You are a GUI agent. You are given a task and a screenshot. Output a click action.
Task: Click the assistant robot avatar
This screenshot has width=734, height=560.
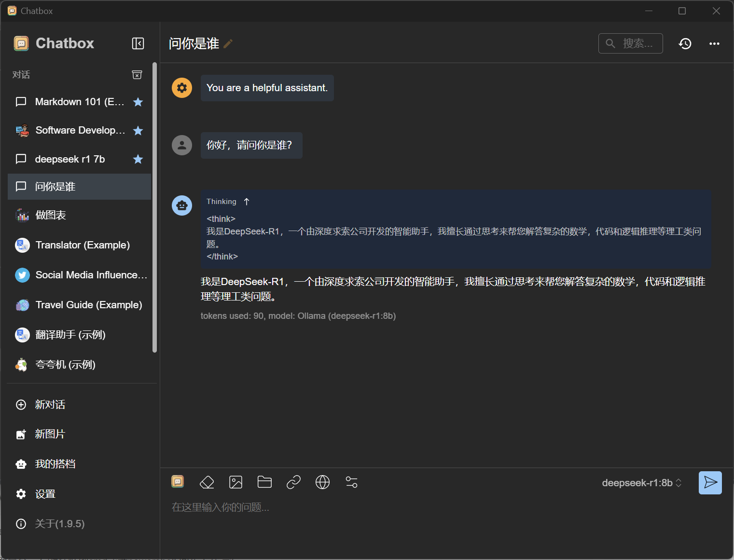[182, 205]
